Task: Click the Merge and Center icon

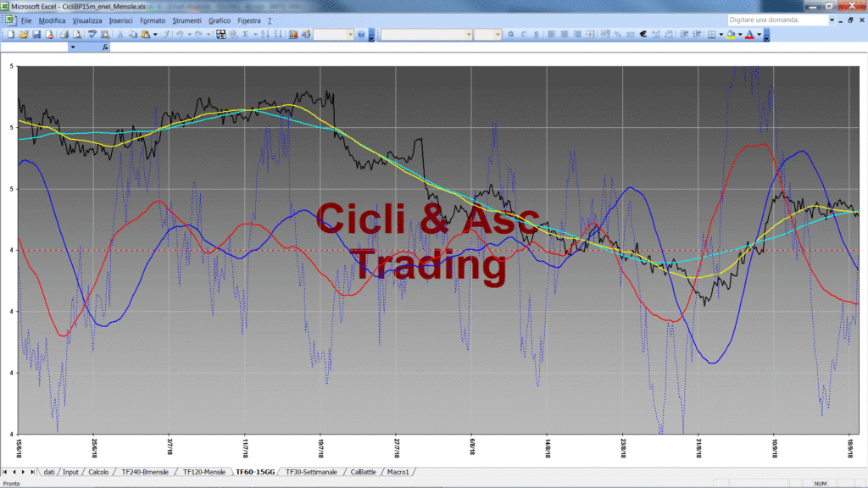Action: [x=590, y=34]
